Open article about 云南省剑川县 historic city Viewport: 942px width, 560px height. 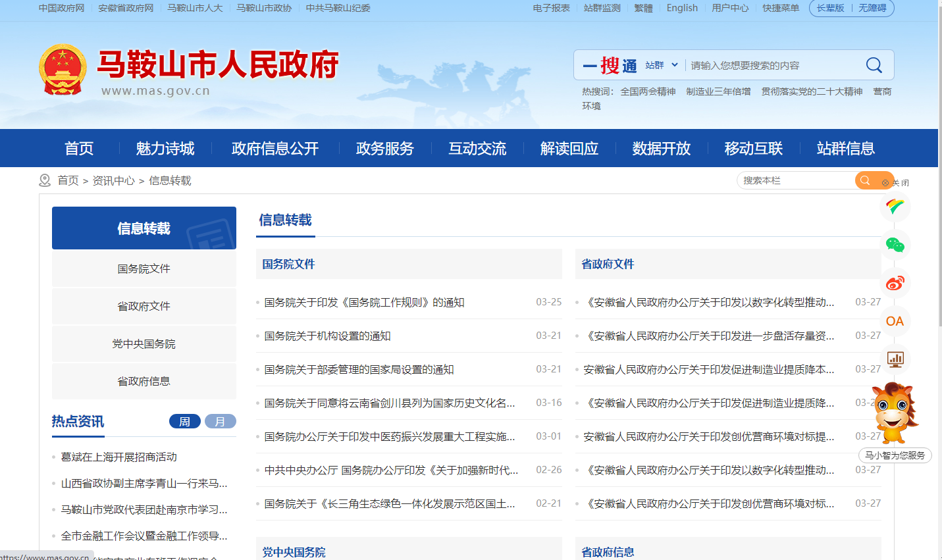tap(390, 403)
